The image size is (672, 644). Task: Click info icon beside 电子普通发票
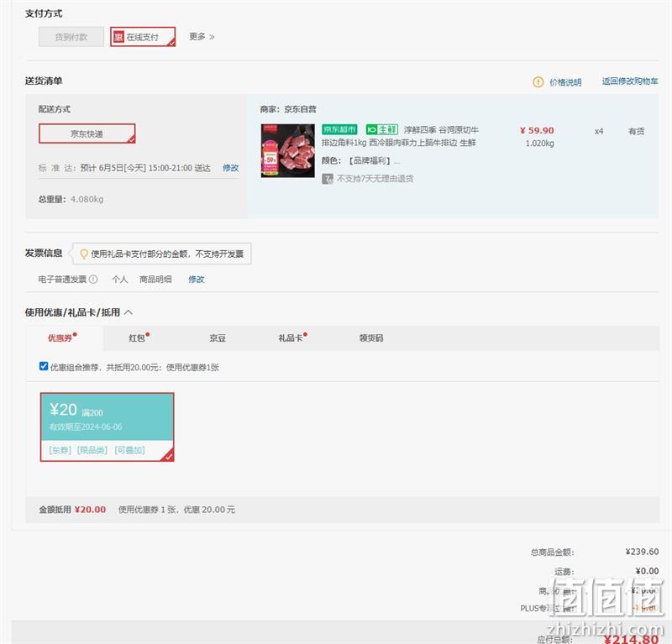(x=93, y=280)
